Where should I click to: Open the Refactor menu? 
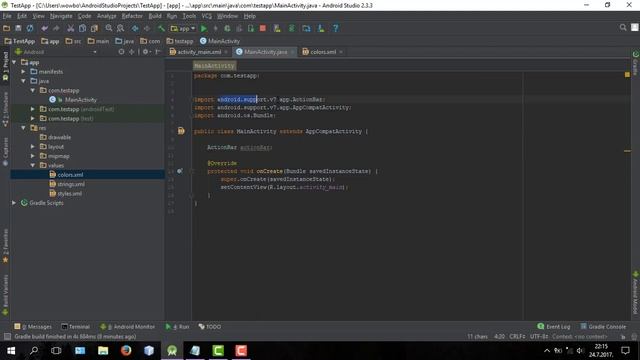(x=132, y=16)
